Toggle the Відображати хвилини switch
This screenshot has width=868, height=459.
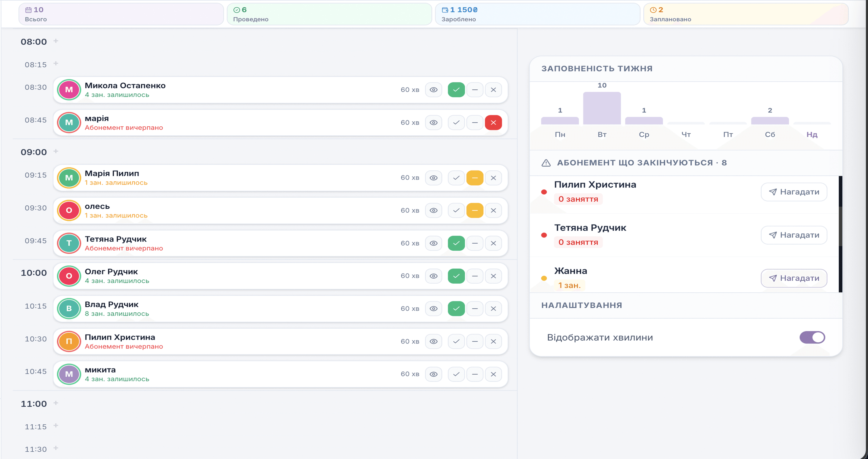point(812,337)
